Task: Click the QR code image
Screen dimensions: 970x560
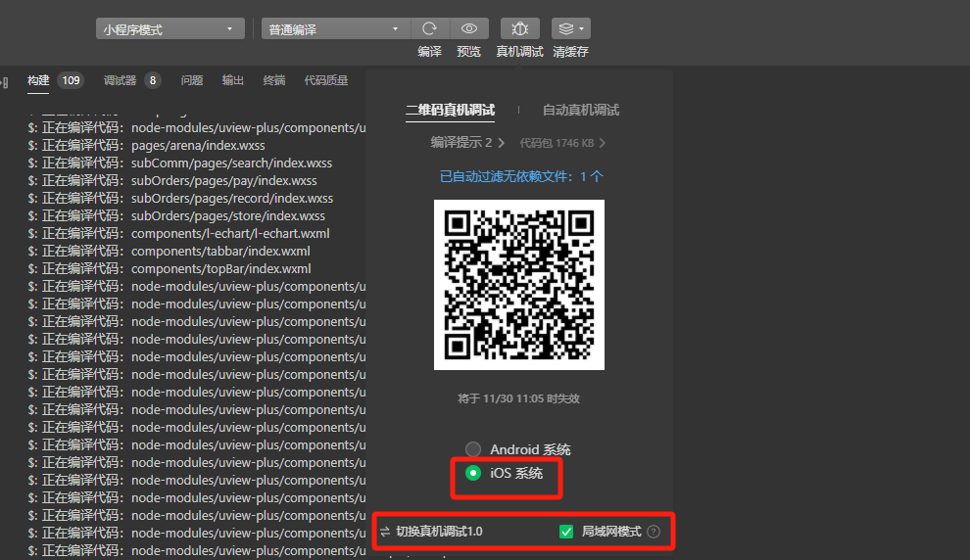Action: [519, 285]
